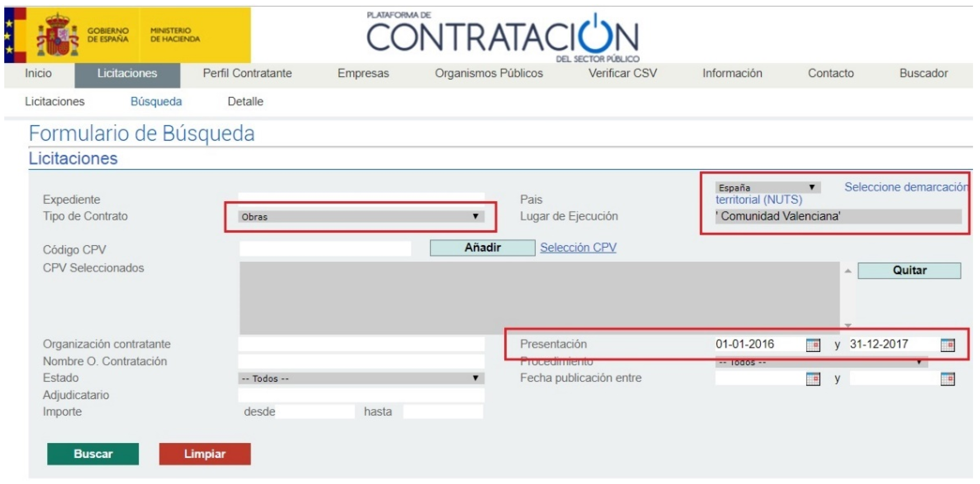980x484 pixels.
Task: Open calendar for Presentación start date
Action: pyautogui.click(x=813, y=345)
